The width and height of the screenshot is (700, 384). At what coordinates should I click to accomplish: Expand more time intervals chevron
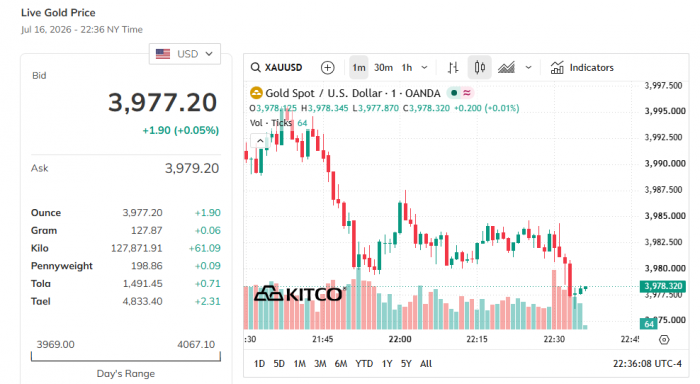(425, 67)
